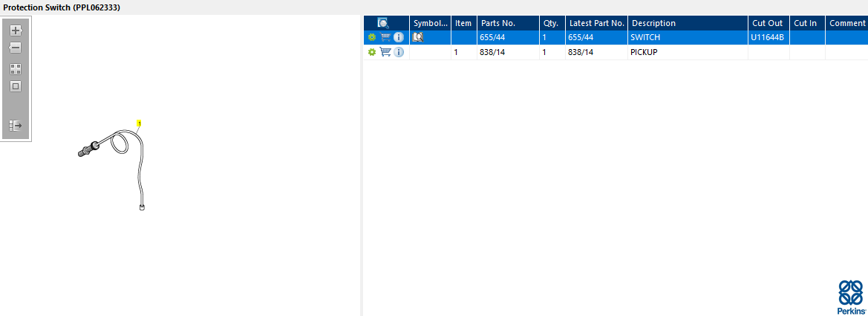Image resolution: width=868 pixels, height=316 pixels.
Task: Click the single-square fit view icon
Action: [x=16, y=86]
